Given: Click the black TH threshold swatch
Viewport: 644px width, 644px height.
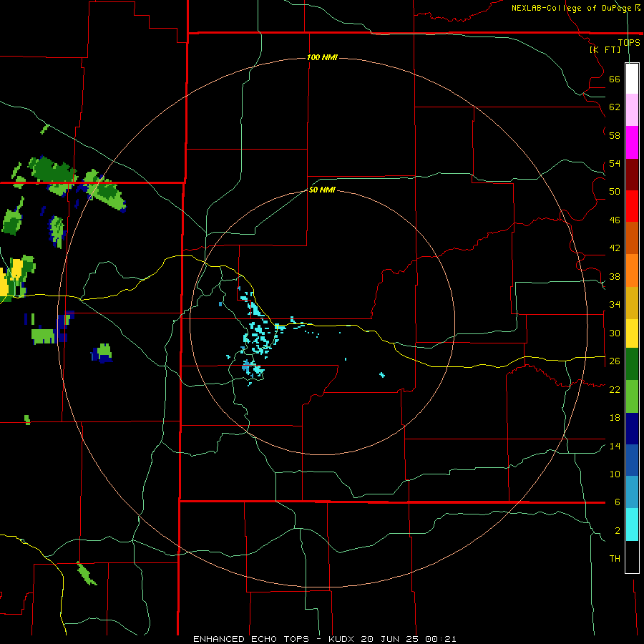Looking at the screenshot, I should tap(632, 557).
